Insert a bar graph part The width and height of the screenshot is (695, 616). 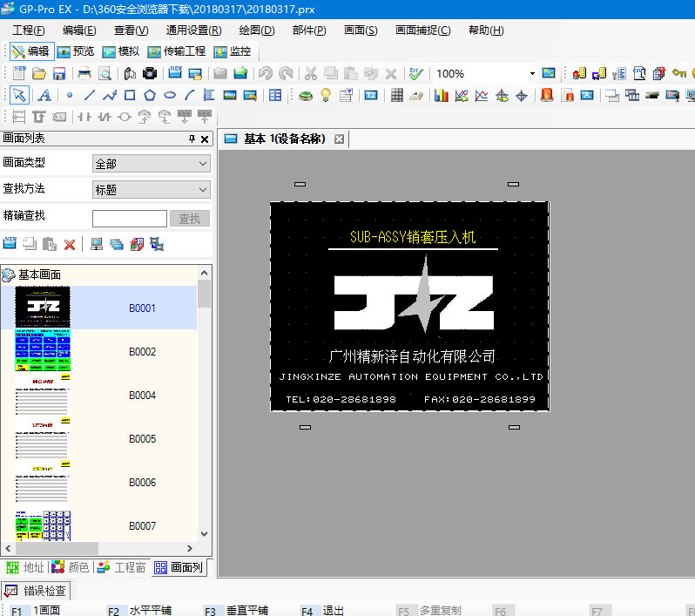442,96
